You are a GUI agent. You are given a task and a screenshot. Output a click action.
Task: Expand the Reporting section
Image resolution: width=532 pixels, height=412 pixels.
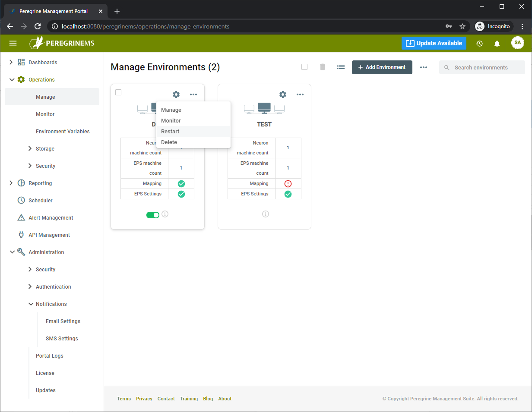click(x=11, y=183)
